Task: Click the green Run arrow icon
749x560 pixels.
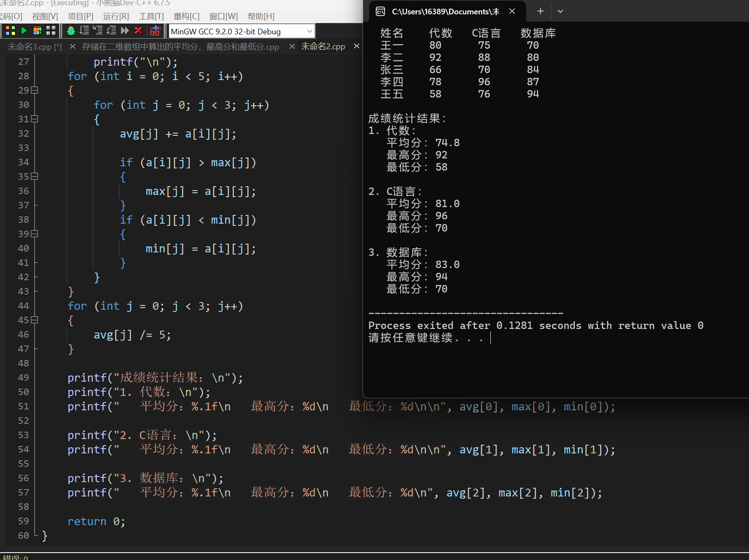Action: pyautogui.click(x=24, y=31)
